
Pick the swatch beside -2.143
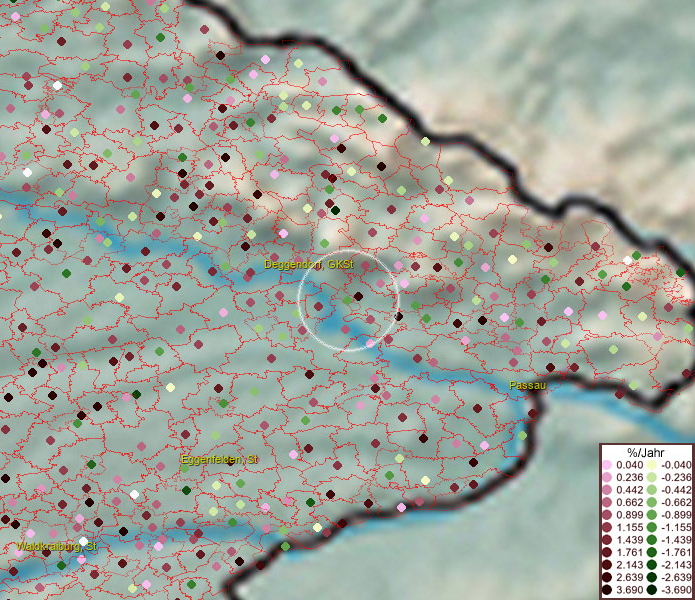point(652,565)
